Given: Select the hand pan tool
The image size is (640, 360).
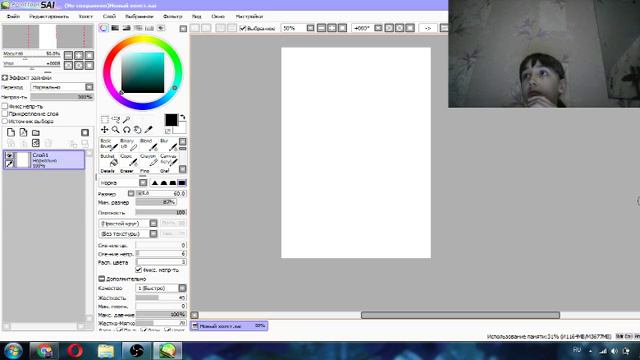Looking at the screenshot, I should [138, 129].
